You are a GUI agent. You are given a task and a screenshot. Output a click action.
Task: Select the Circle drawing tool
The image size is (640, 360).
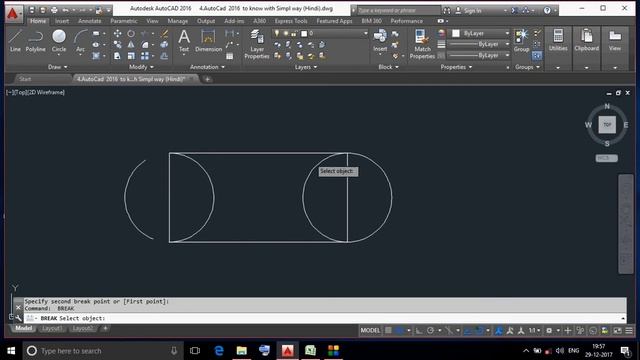(59, 41)
